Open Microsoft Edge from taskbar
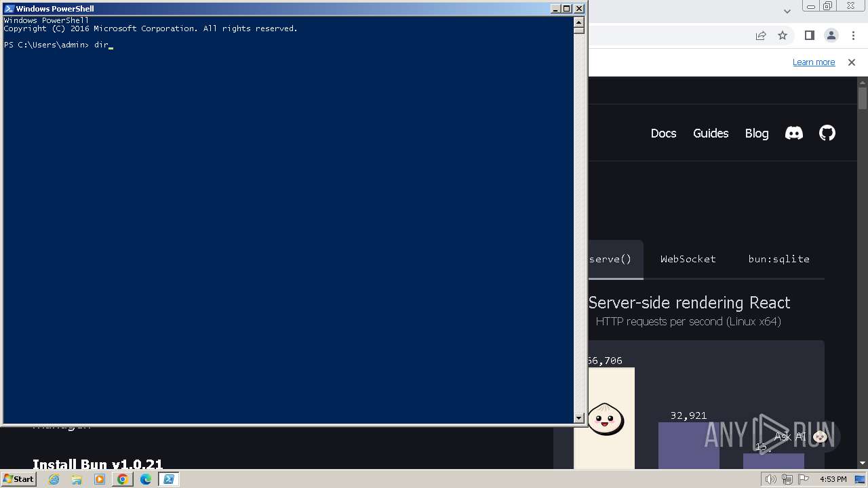 146,479
